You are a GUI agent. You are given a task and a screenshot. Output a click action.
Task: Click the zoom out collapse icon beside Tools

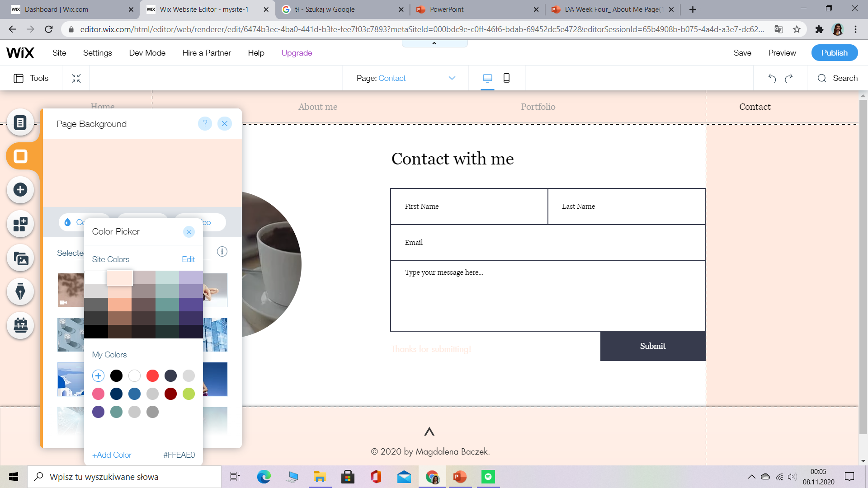coord(76,78)
